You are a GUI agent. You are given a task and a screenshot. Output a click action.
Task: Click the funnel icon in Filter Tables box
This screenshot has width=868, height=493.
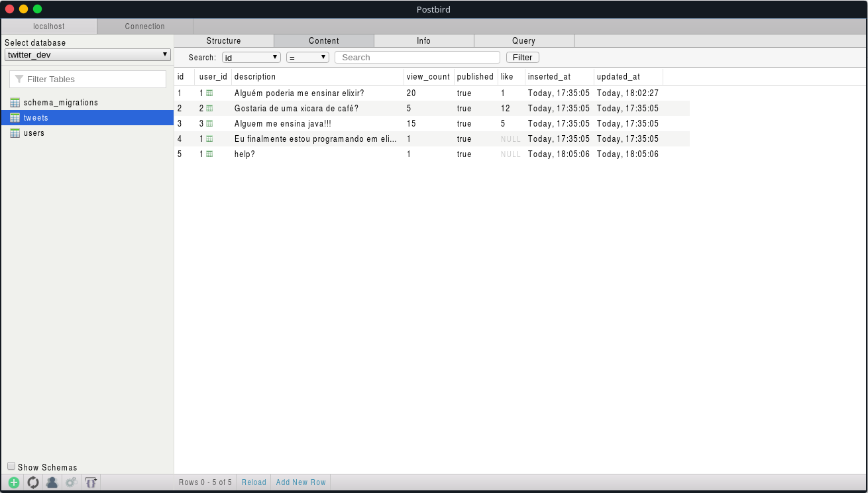tap(18, 79)
